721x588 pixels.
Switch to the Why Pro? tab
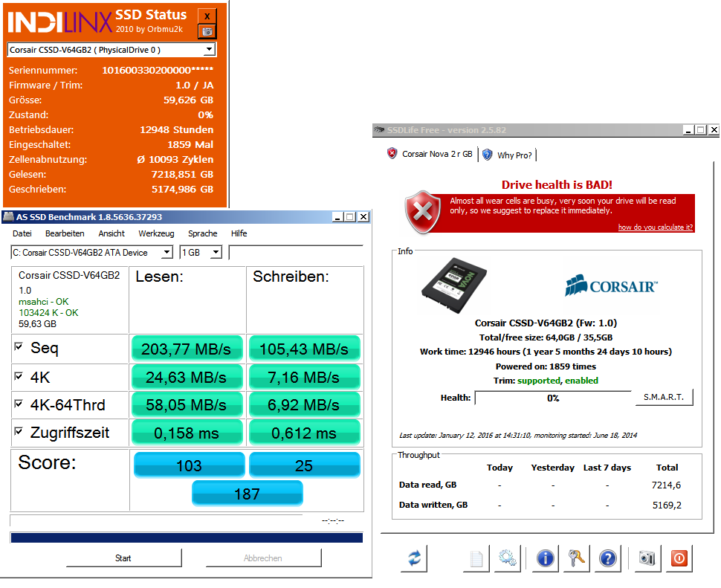[508, 155]
